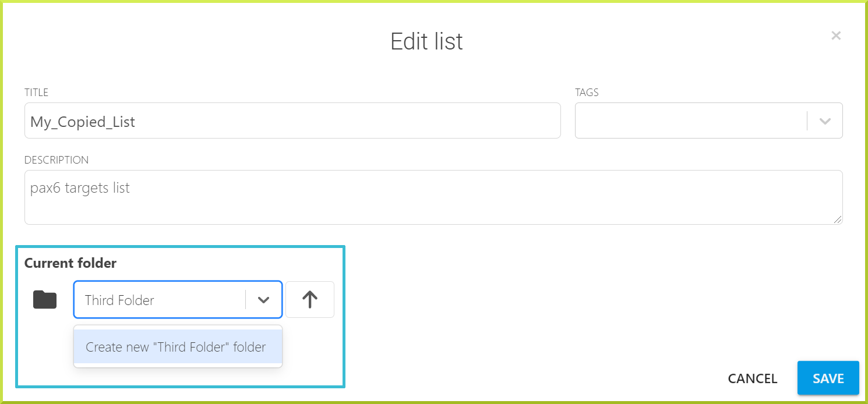Focus the Title field with My_Copied_List

[292, 121]
